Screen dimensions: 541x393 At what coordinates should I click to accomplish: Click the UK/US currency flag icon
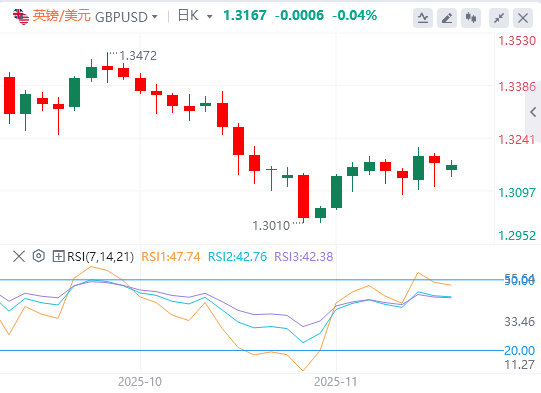click(21, 16)
